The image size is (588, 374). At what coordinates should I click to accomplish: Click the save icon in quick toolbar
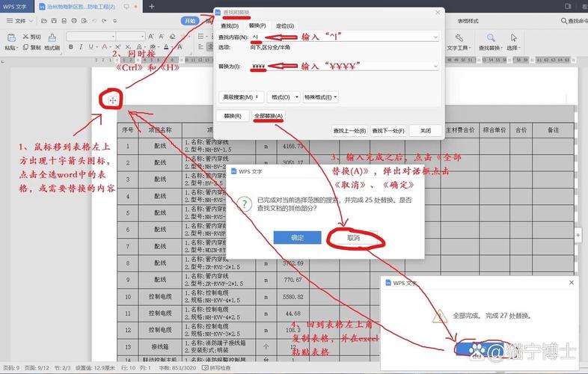[54, 21]
